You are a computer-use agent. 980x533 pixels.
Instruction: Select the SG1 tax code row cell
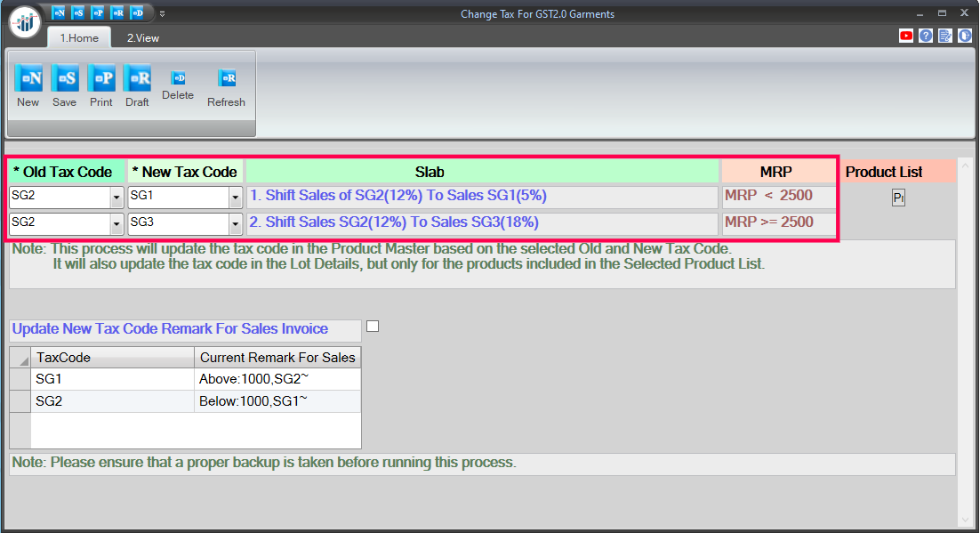pyautogui.click(x=112, y=380)
